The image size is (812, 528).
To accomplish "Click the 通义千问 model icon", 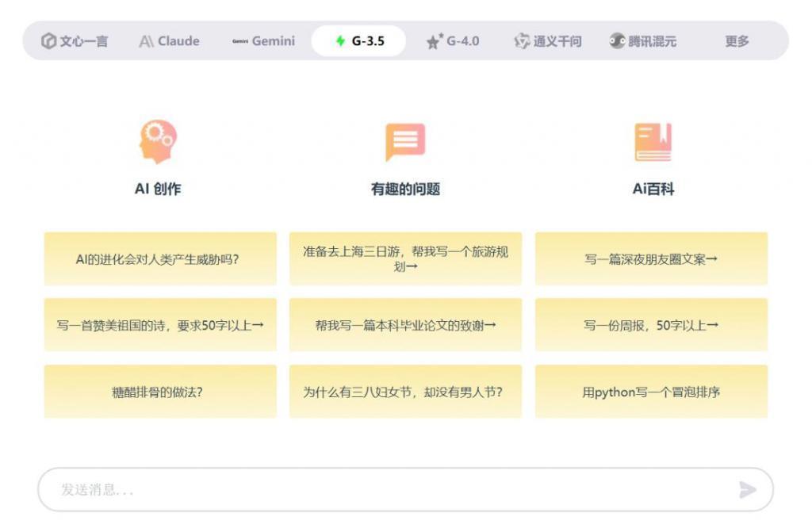I will pyautogui.click(x=520, y=41).
